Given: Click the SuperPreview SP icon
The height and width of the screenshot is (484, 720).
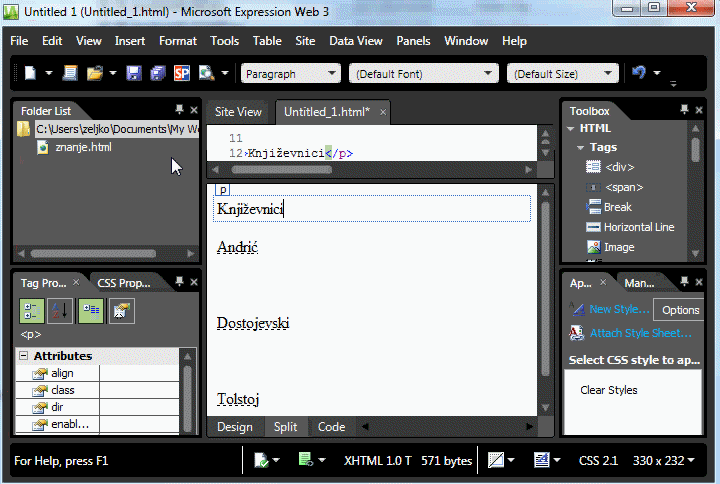Looking at the screenshot, I should tap(181, 73).
